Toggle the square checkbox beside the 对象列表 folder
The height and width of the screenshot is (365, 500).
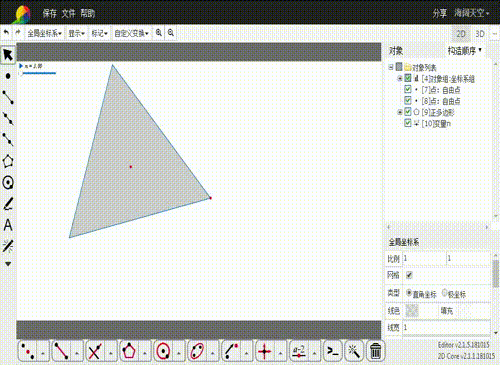(399, 67)
